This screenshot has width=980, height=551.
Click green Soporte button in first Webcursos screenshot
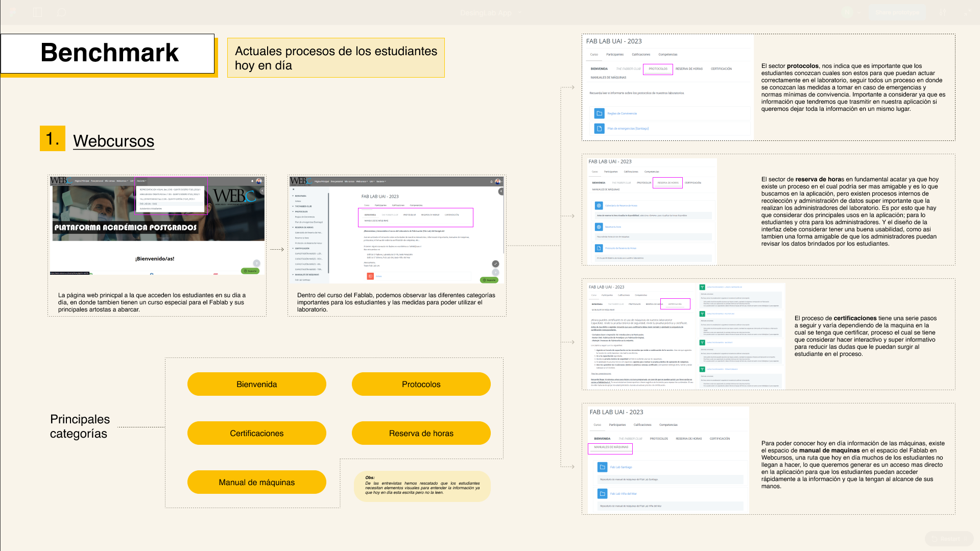tap(250, 271)
